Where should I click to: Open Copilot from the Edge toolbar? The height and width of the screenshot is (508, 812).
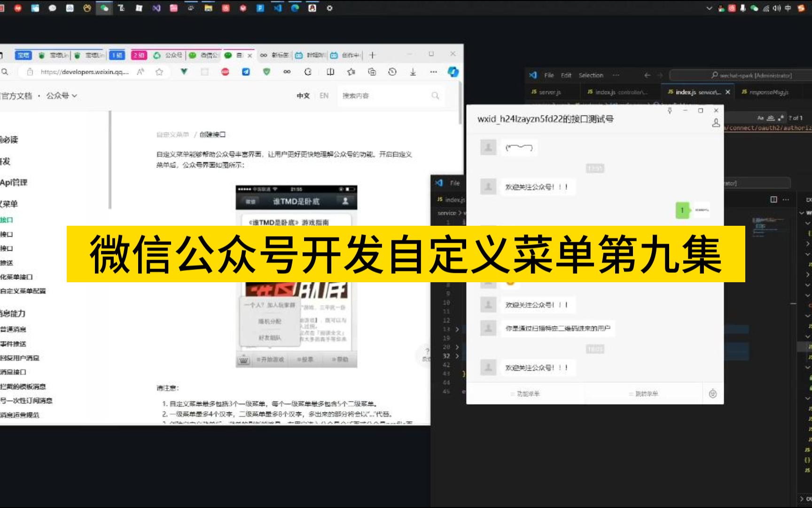[x=453, y=71]
